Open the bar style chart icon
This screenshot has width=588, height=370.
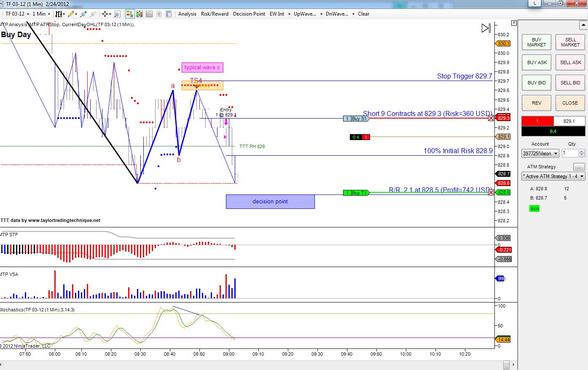tap(59, 14)
